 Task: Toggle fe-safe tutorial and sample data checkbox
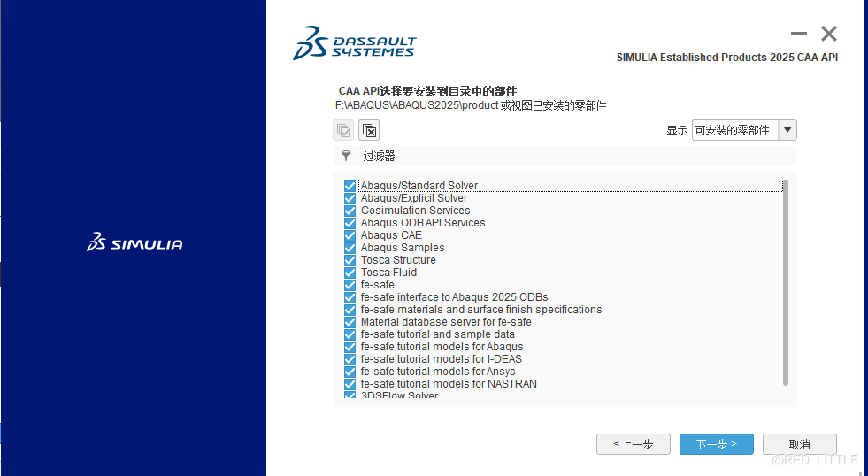tap(350, 334)
